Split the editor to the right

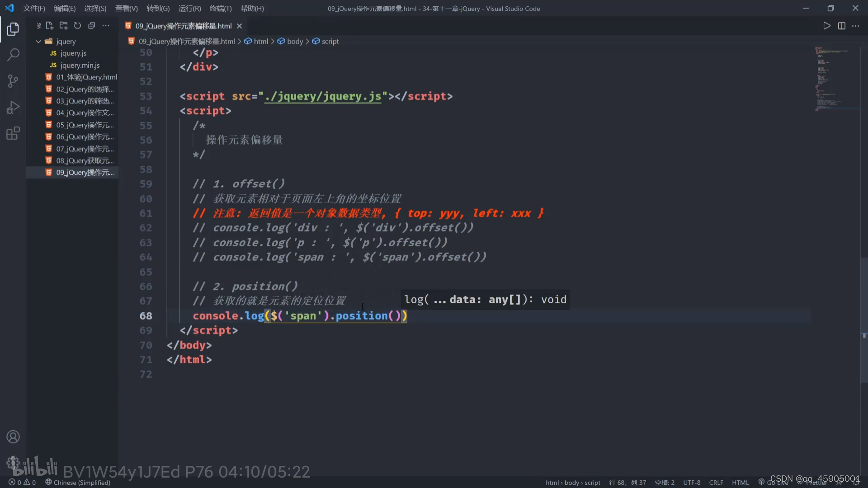click(x=841, y=26)
